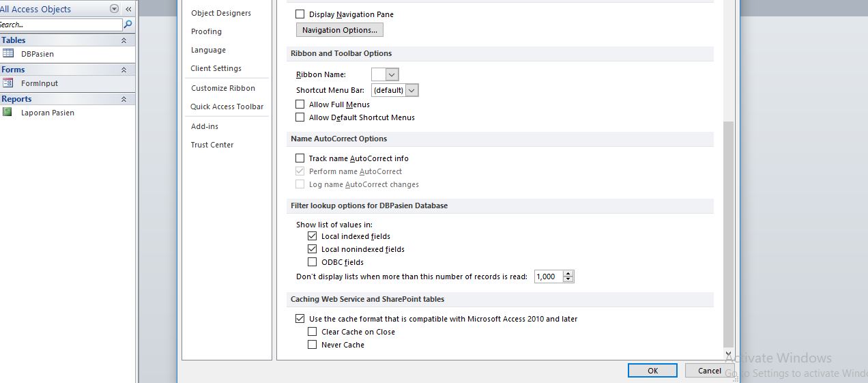
Task: Collapse the Forms group
Action: (x=124, y=70)
